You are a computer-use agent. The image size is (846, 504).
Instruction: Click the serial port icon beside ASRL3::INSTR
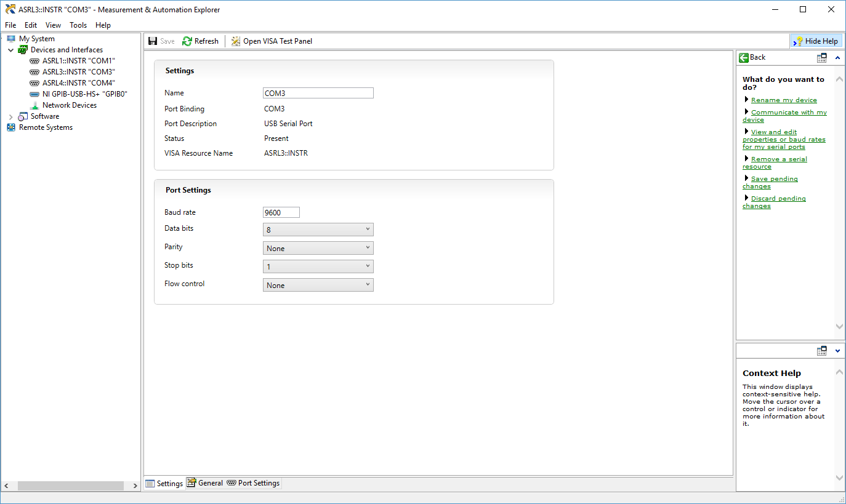34,72
